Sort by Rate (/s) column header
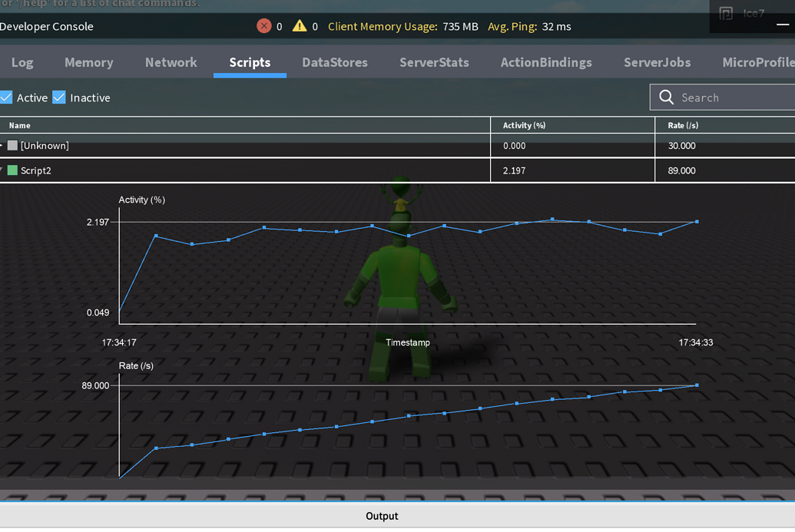Image resolution: width=795 pixels, height=532 pixels. (683, 125)
